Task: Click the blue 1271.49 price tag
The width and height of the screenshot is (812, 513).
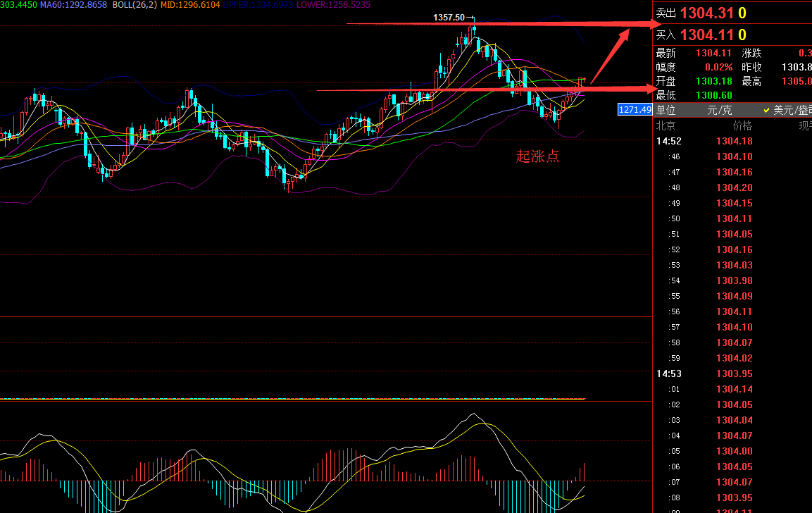Action: click(x=634, y=109)
